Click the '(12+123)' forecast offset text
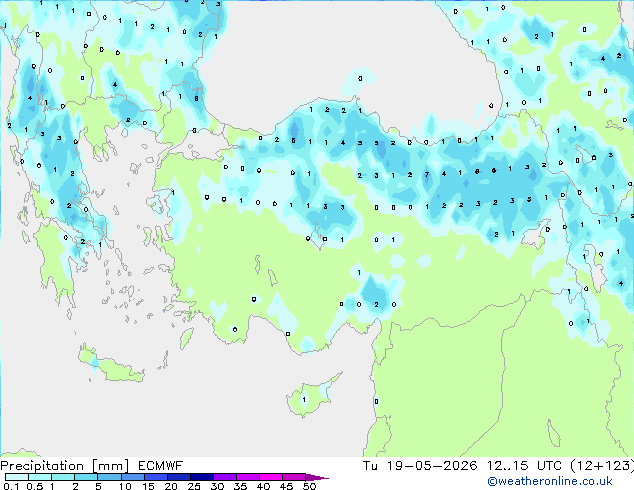Viewport: 634px width, 490px height. click(602, 466)
